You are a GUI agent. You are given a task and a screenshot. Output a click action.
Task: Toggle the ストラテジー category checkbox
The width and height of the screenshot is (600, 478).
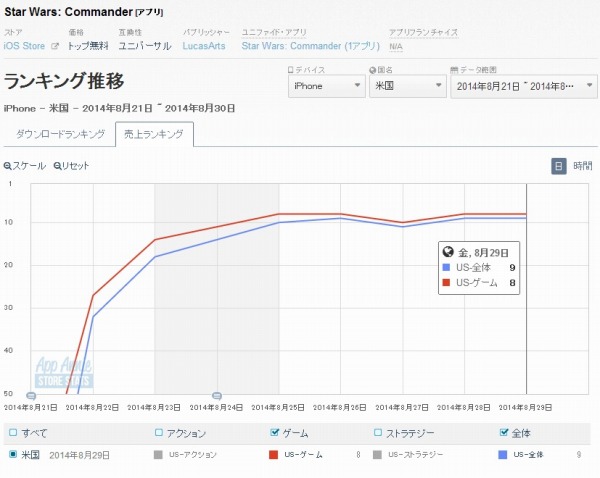click(377, 432)
